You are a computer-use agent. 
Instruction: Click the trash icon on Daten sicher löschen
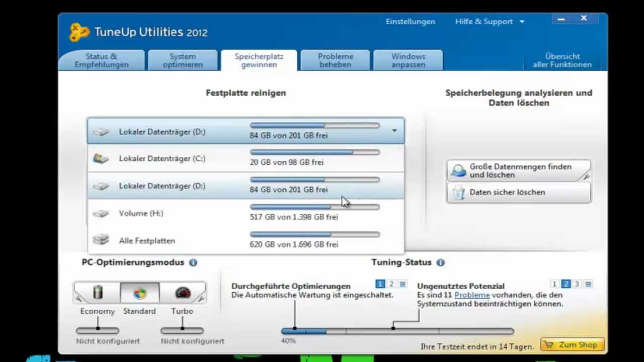pos(458,193)
